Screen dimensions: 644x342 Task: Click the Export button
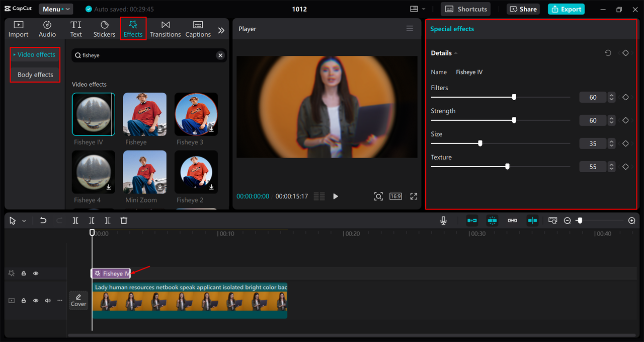click(566, 9)
